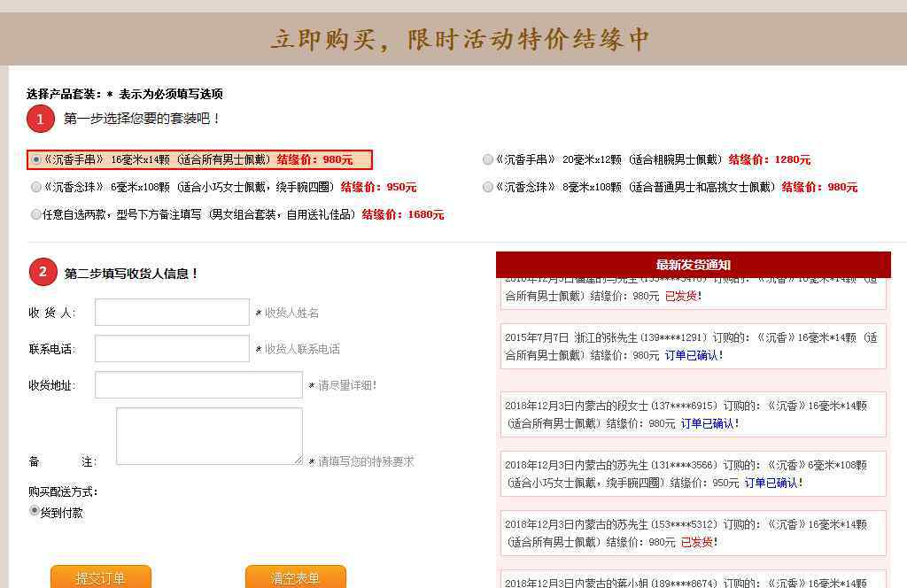Click red step 1 circle icon
Viewport: 907px width, 588px height.
(41, 119)
